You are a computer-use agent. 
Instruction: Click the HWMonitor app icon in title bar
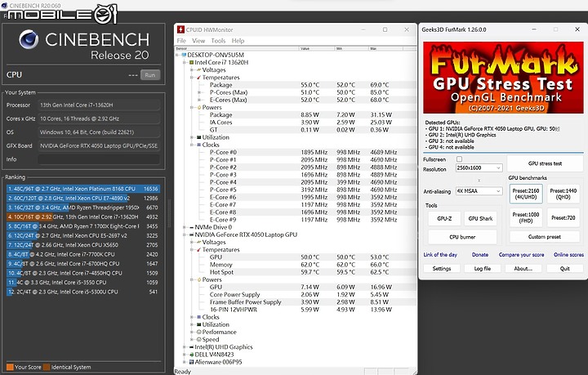tap(180, 29)
